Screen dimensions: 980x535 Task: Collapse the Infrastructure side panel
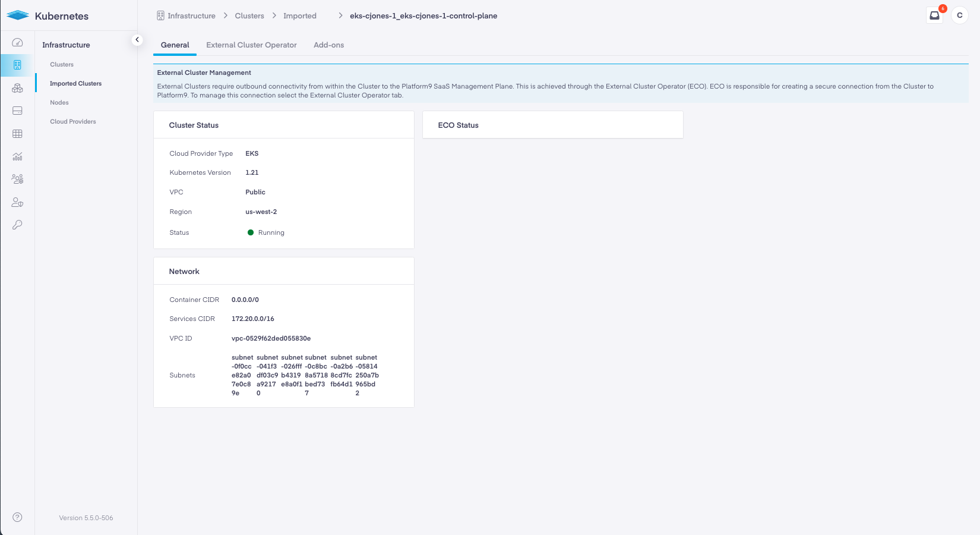(137, 40)
